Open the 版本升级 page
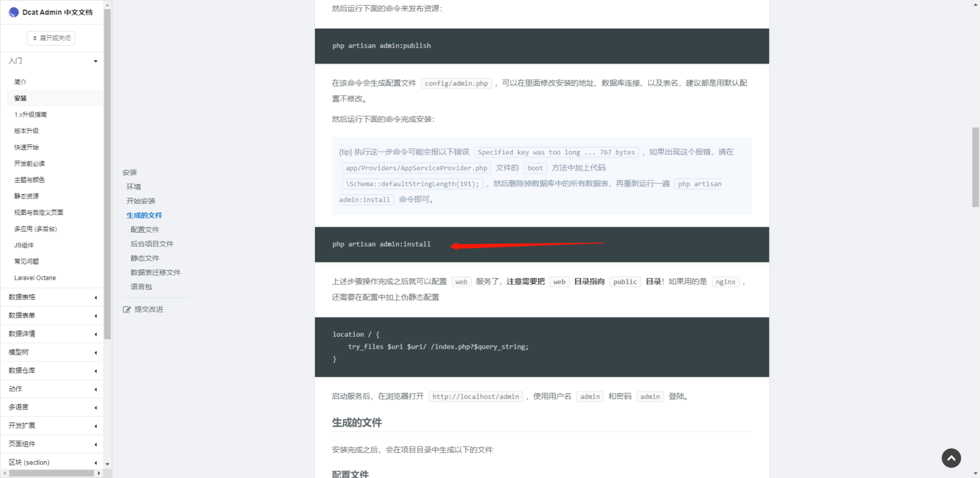 (x=26, y=131)
